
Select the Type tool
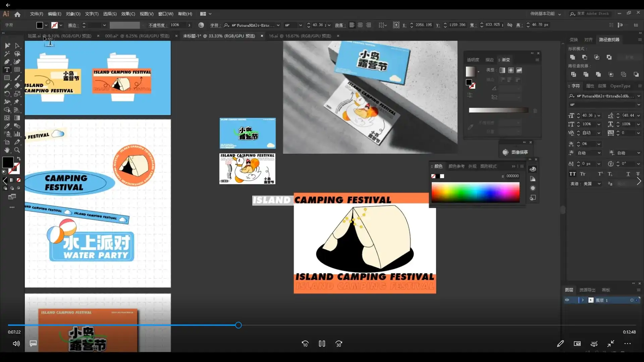[7, 70]
